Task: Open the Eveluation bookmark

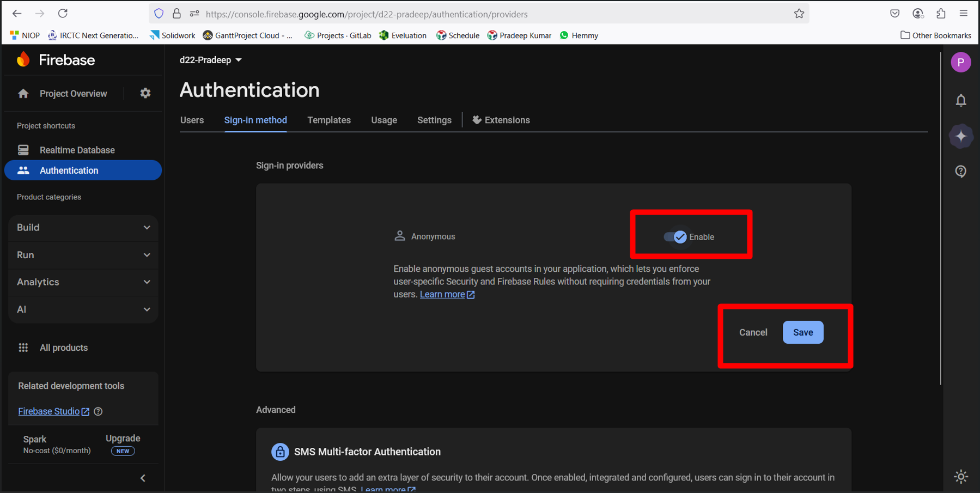Action: tap(403, 35)
